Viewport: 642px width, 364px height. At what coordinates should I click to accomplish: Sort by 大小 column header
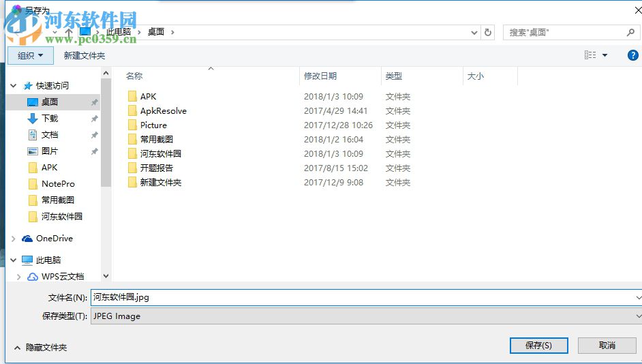point(476,76)
